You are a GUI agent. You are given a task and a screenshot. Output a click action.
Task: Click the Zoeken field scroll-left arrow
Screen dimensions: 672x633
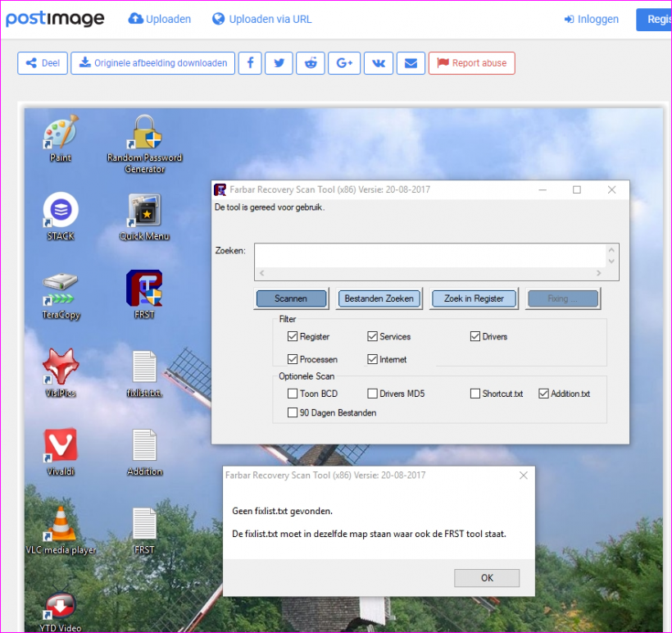pyautogui.click(x=262, y=273)
